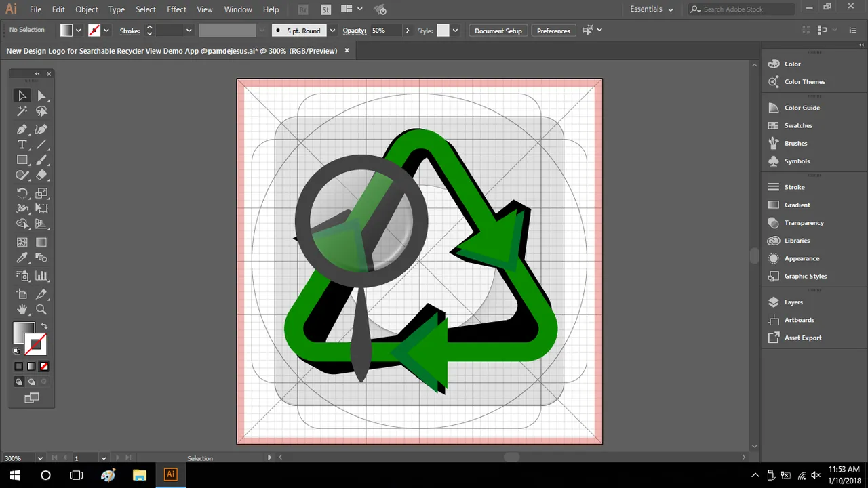This screenshot has height=488, width=868.
Task: Select the Paintbrush tool
Action: (x=41, y=160)
